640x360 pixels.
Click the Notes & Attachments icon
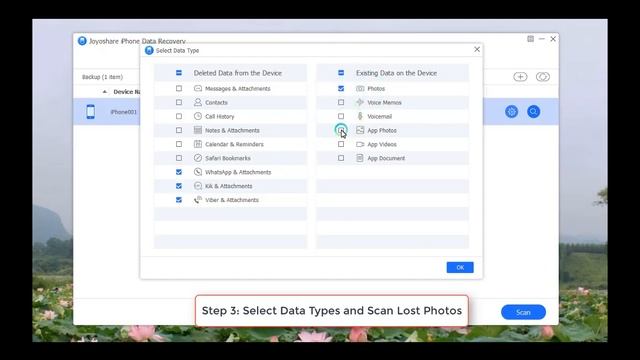point(198,130)
